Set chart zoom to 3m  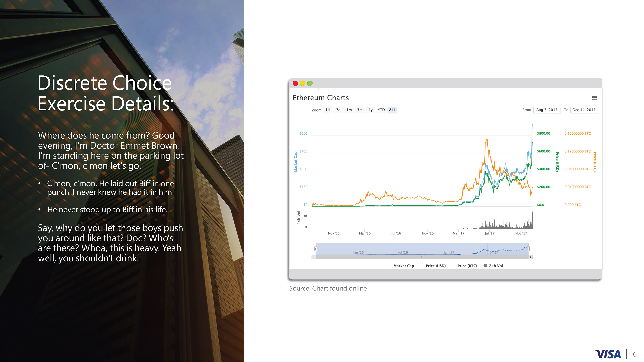[360, 110]
